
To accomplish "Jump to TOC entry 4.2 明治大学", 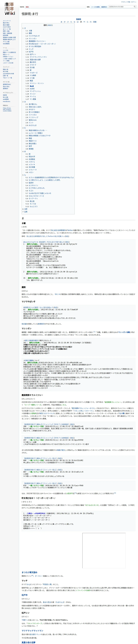I will [x=30, y=157].
